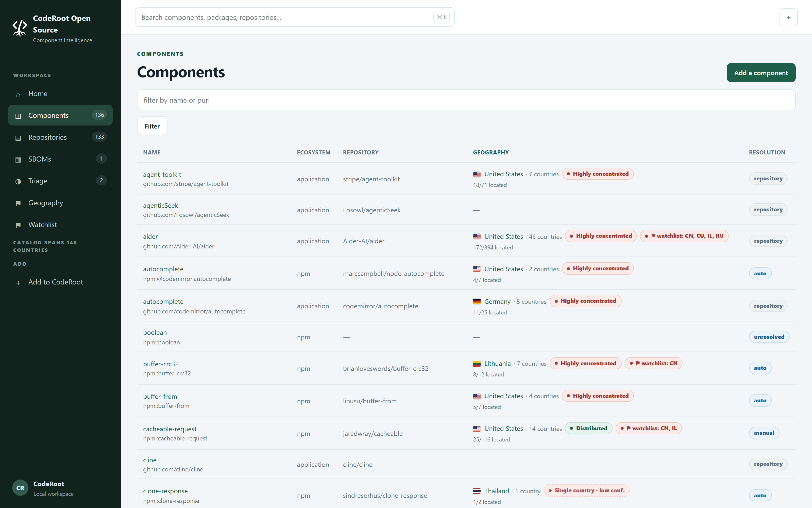This screenshot has width=812, height=508.
Task: Click the Highly concentrated badge on agent-toolkit
Action: pyautogui.click(x=598, y=174)
